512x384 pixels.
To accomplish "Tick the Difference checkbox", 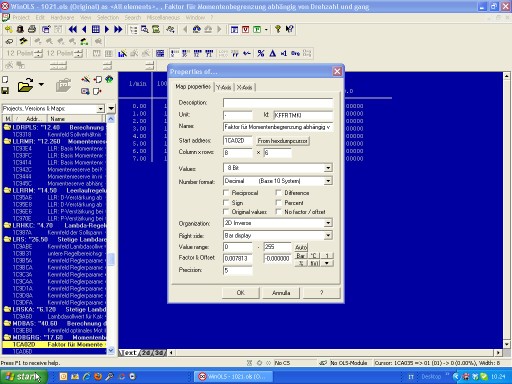I will [x=279, y=192].
